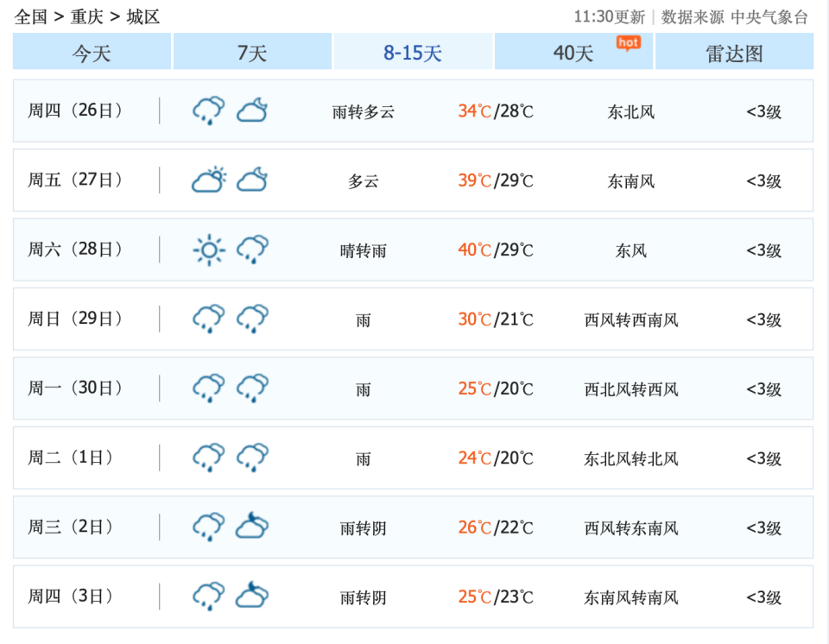Click the date label 周三（2日）
This screenshot has height=644, width=829.
click(x=70, y=527)
